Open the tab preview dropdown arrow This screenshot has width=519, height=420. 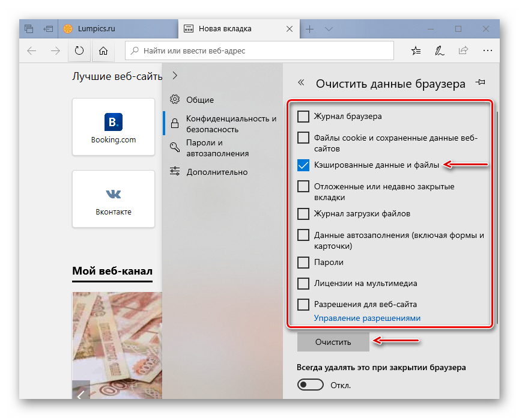pyautogui.click(x=329, y=29)
